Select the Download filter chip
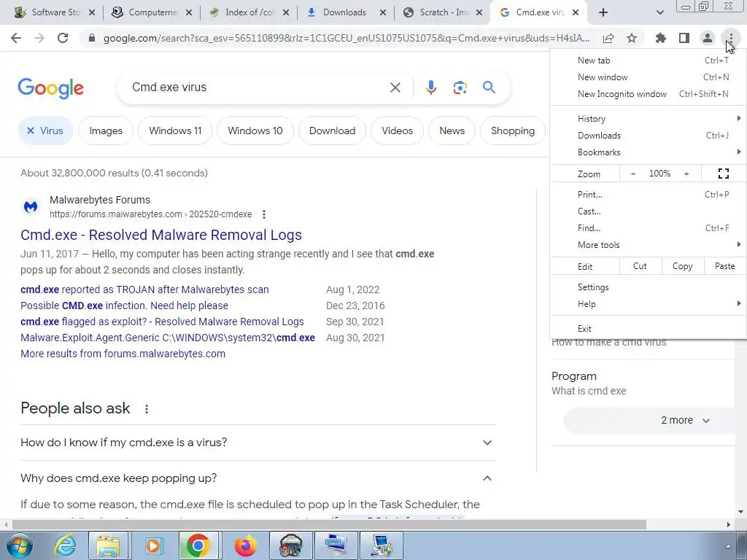The height and width of the screenshot is (560, 747). pyautogui.click(x=332, y=131)
